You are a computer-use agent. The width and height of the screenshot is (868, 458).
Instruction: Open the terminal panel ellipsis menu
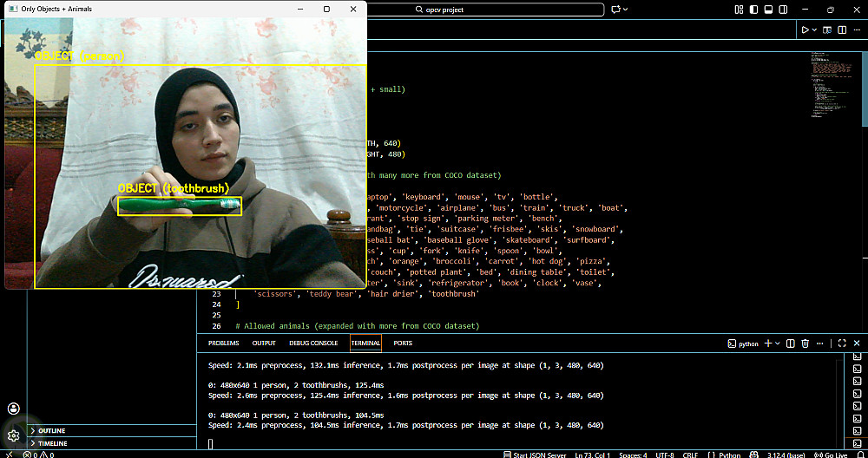pyautogui.click(x=820, y=343)
